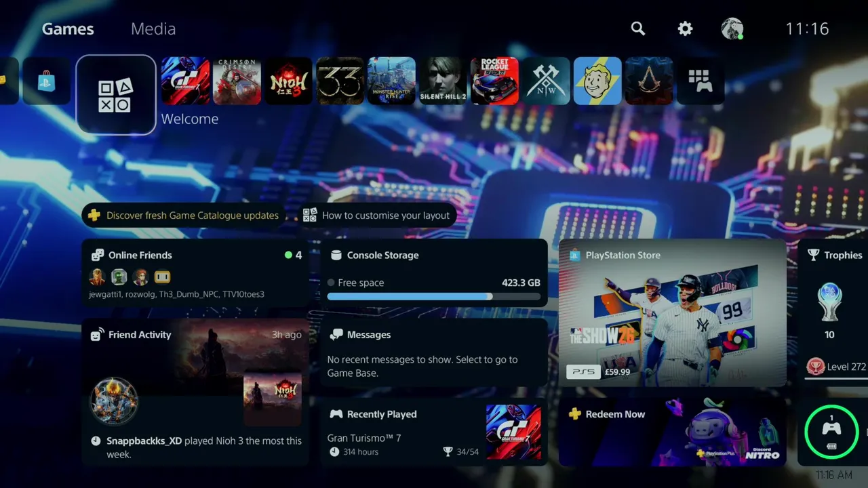Open the Online Friends widget
868x488 pixels.
click(196, 274)
